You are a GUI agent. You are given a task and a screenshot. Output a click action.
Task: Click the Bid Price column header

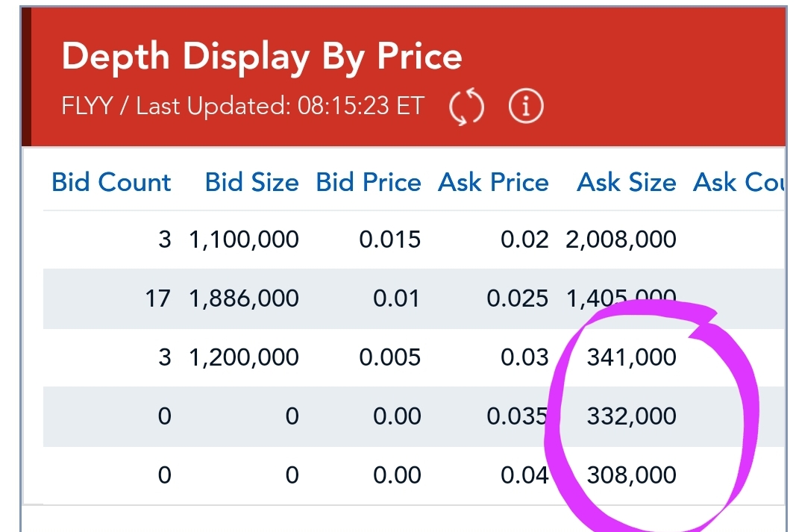pyautogui.click(x=369, y=183)
